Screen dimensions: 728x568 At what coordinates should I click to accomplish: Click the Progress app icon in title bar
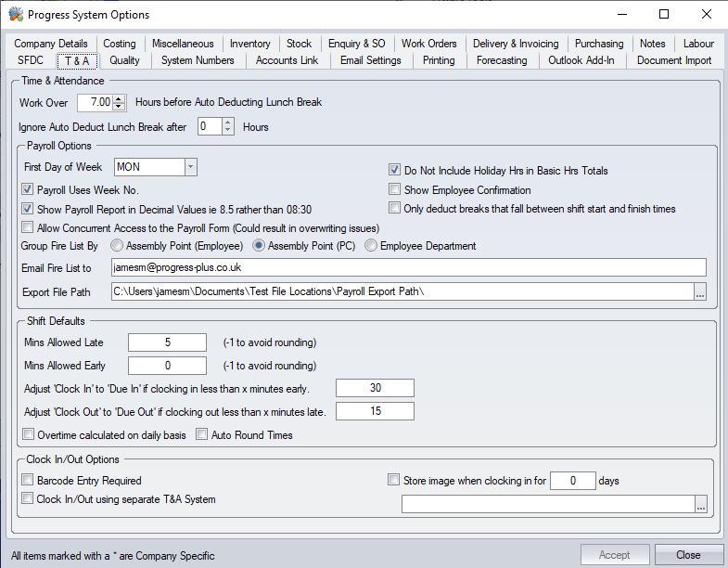[x=15, y=15]
